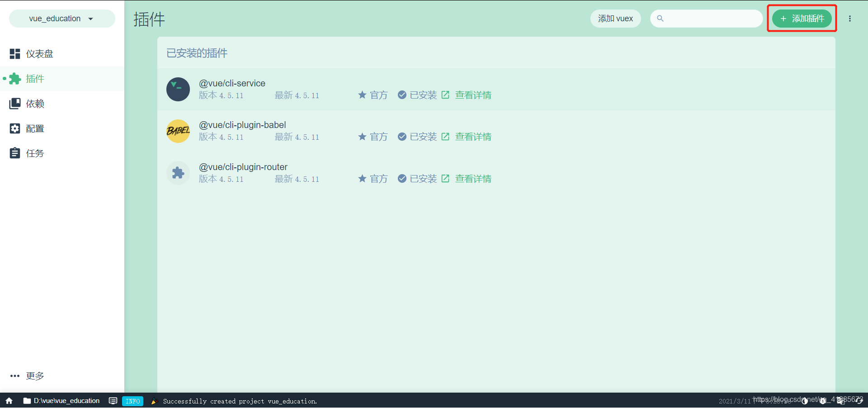Click the @vue/cli-service terminal logo
The width and height of the screenshot is (868, 408).
[178, 89]
